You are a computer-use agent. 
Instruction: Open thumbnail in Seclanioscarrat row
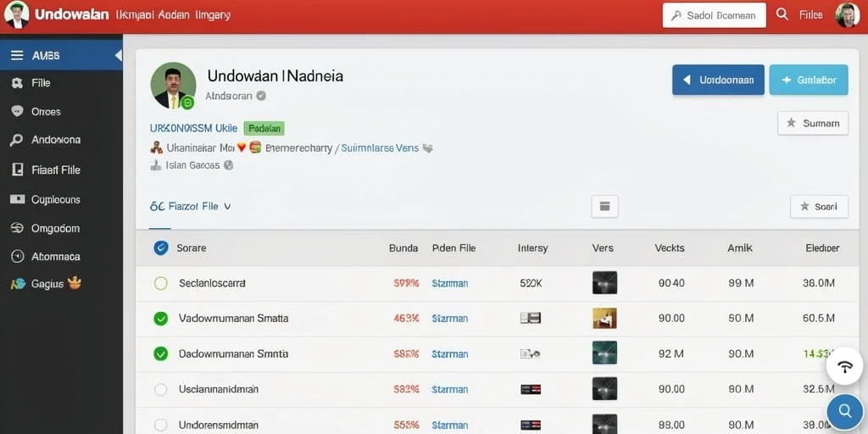(x=604, y=283)
